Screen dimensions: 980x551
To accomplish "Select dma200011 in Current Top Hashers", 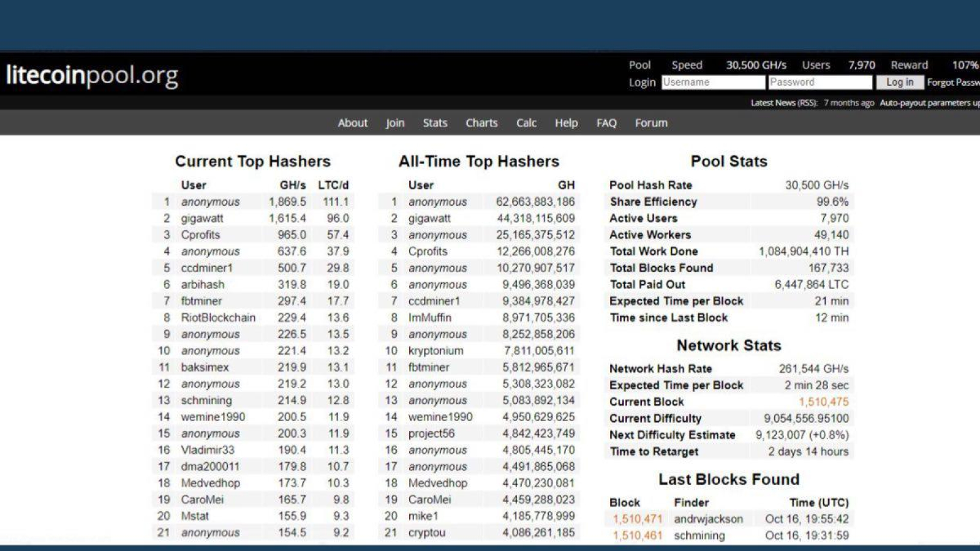I will 210,467.
